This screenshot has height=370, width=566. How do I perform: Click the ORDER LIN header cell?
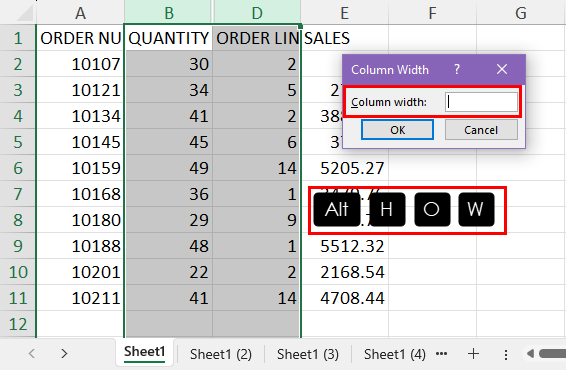click(257, 38)
